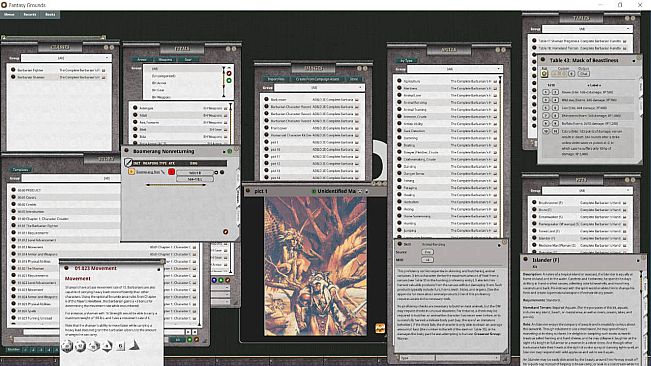Toggle lock icon on Movement story window
The width and height of the screenshot is (651, 366).
(x=159, y=269)
